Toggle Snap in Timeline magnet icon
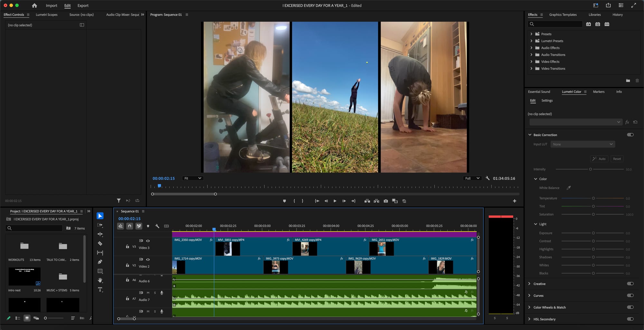Image resolution: width=644 pixels, height=330 pixels. [129, 226]
